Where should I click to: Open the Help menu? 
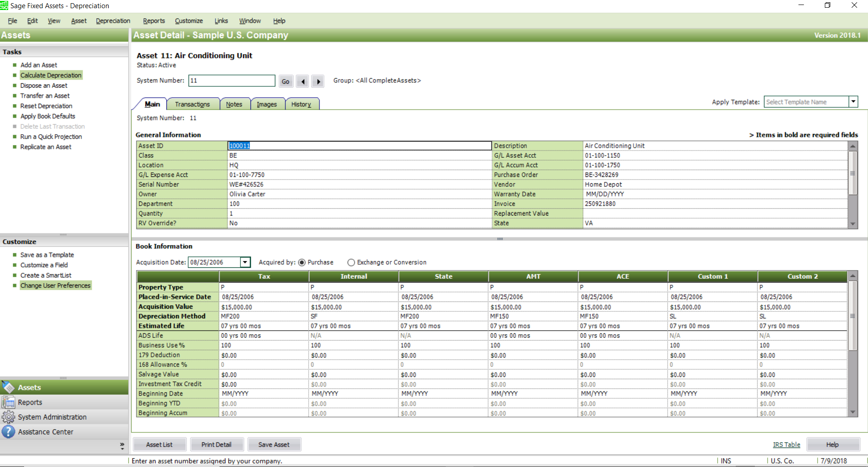tap(279, 21)
